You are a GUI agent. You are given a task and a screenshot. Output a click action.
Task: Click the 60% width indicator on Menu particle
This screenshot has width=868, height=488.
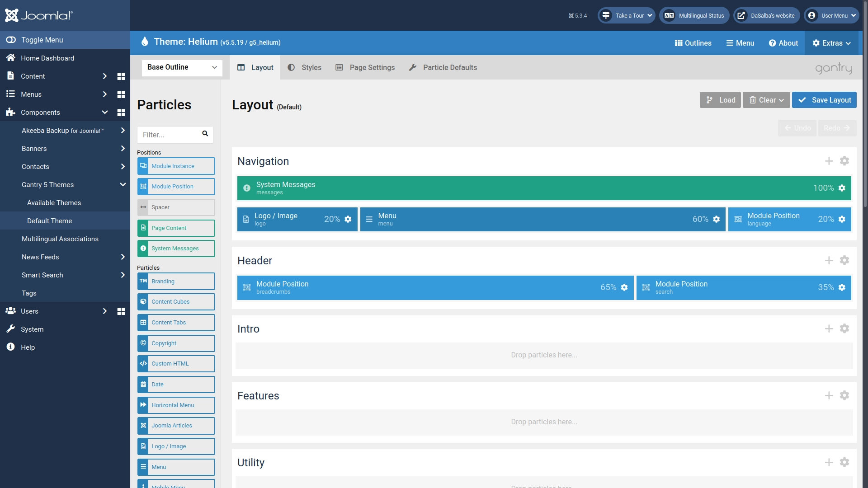pos(700,219)
